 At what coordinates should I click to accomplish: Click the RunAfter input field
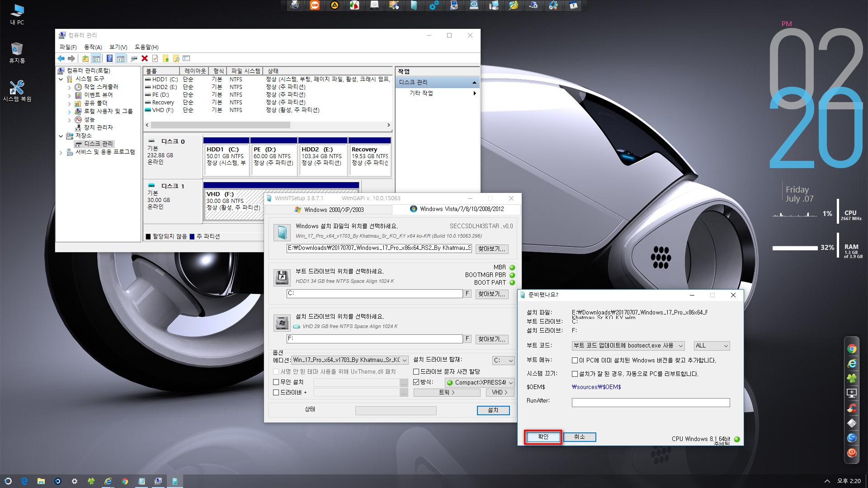point(651,403)
